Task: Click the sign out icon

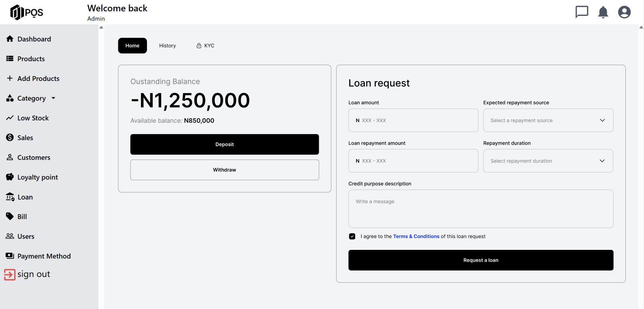Action: tap(10, 275)
